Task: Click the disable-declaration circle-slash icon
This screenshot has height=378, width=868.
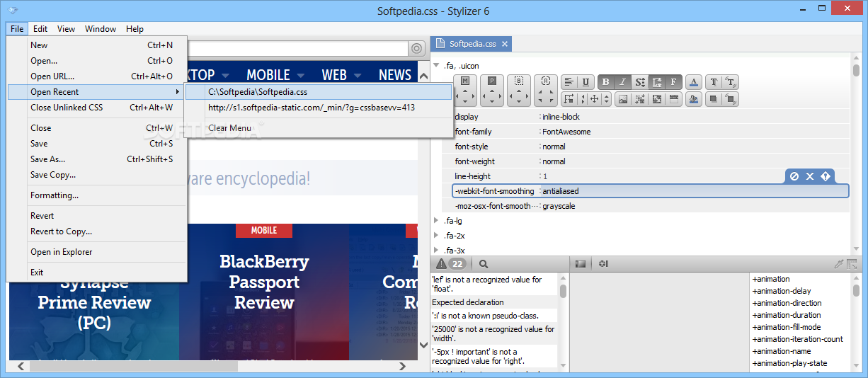Action: pos(794,176)
